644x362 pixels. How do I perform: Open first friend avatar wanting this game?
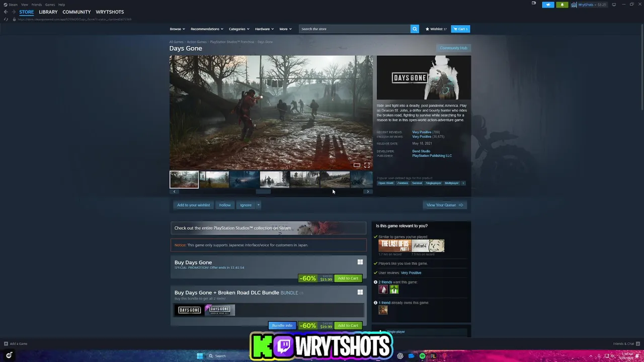(x=383, y=290)
